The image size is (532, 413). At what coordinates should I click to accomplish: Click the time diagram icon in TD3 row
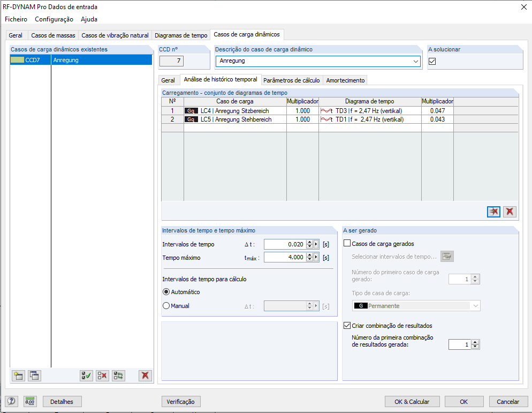326,111
